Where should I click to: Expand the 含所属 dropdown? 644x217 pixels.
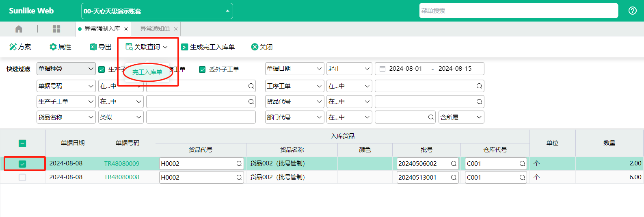tap(461, 117)
